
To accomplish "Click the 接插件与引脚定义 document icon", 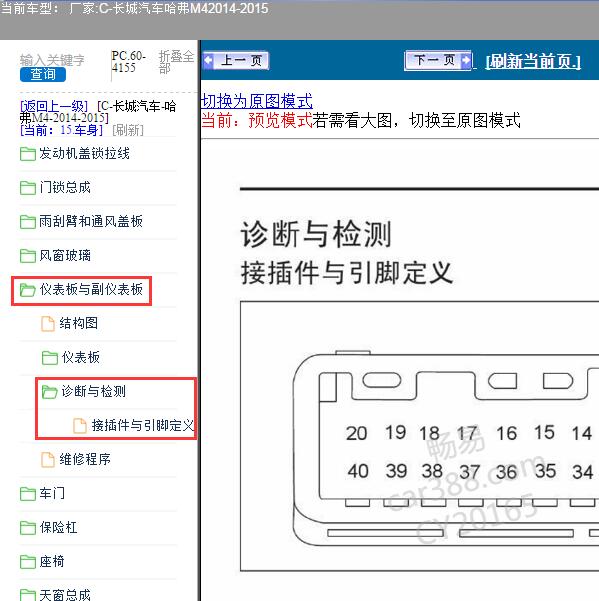I will [80, 425].
